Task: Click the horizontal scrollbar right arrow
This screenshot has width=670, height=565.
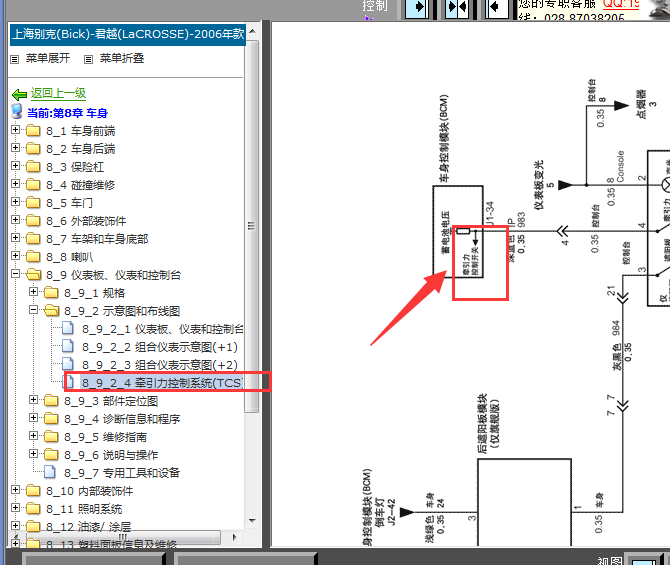Action: [234, 537]
